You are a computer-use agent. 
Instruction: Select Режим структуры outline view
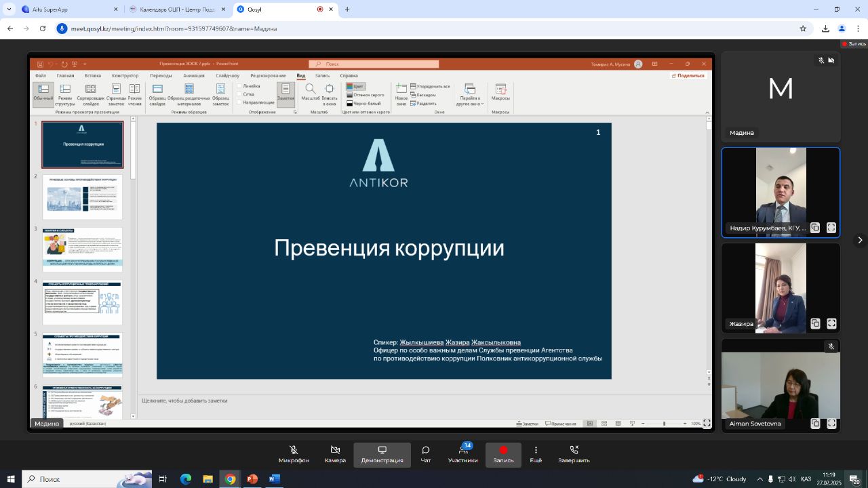click(x=65, y=95)
